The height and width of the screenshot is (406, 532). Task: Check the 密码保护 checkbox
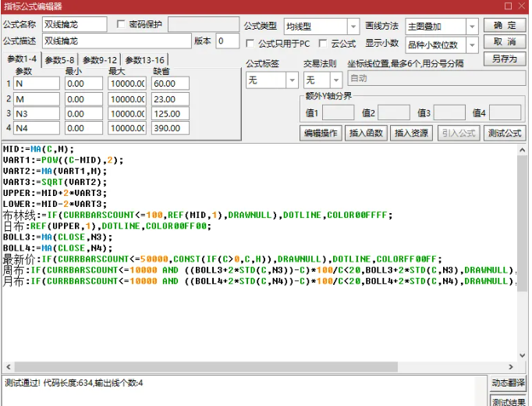coord(120,24)
